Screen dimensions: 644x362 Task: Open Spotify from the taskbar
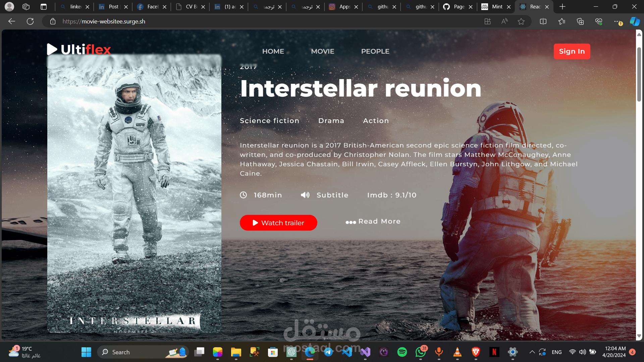(x=402, y=352)
